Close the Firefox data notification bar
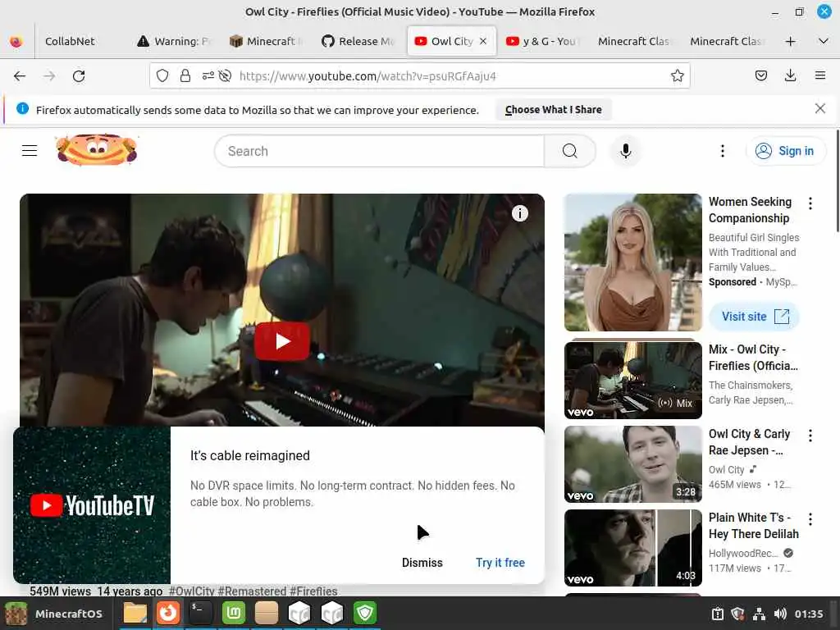840x630 pixels. point(819,109)
